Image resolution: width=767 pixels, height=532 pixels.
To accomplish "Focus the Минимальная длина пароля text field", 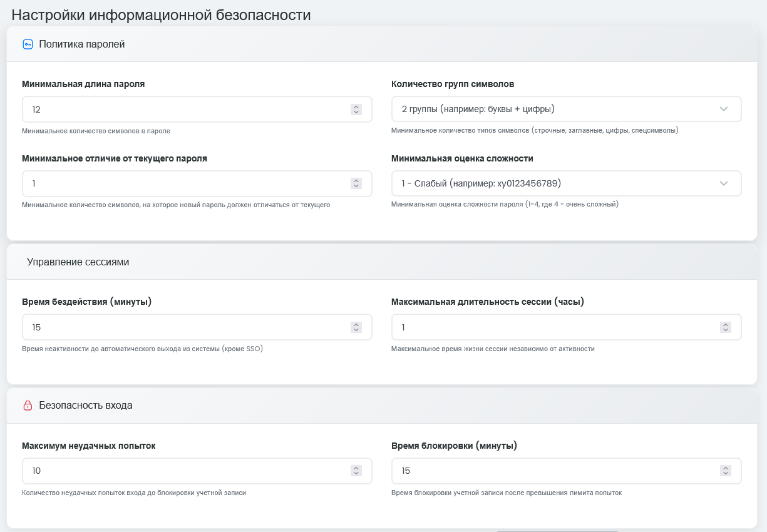I will click(x=197, y=109).
